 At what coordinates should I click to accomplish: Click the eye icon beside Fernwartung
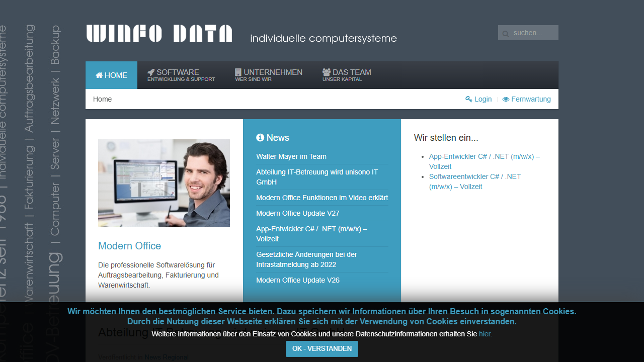click(x=506, y=99)
